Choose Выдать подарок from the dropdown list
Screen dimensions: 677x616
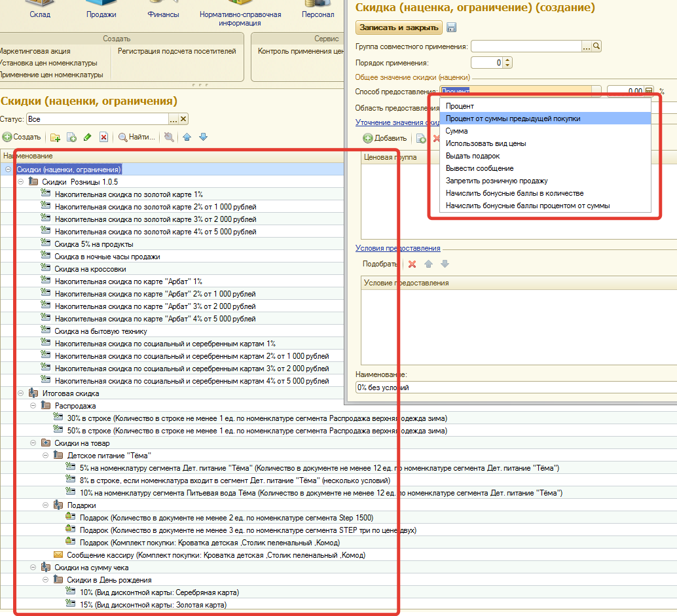pos(473,156)
